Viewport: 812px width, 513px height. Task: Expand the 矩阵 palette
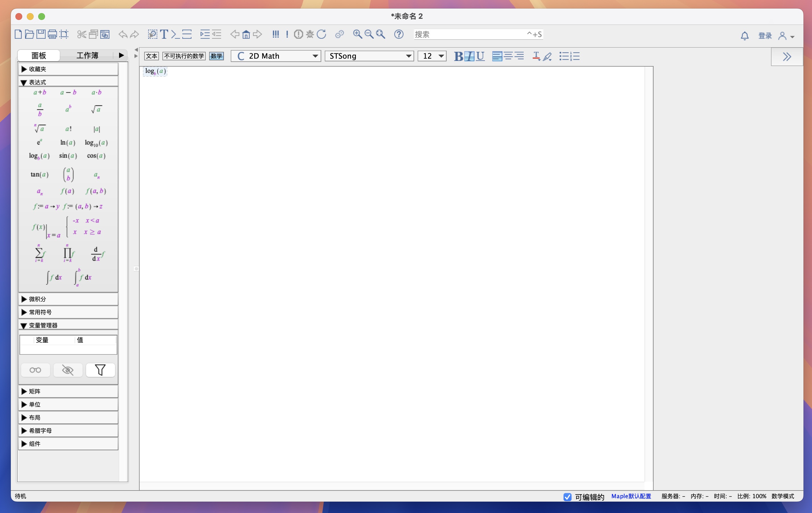pos(68,391)
